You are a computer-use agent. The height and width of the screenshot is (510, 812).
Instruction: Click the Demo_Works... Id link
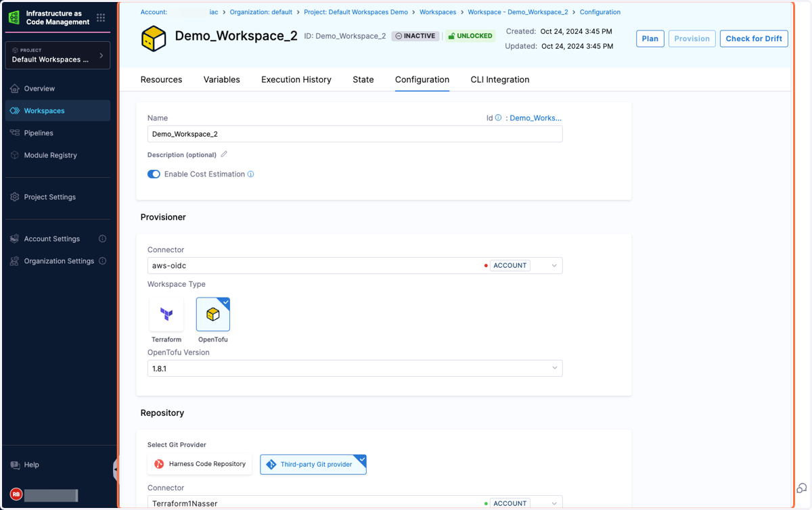tap(535, 118)
